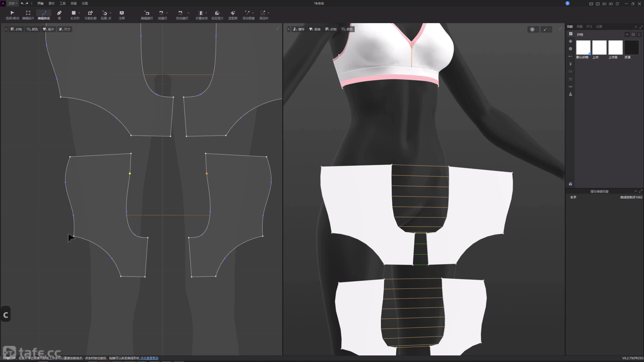Screen dimensions: 644x362
Task: Expand the 线缝纫 tool dropdown arrow
Action: click(167, 13)
